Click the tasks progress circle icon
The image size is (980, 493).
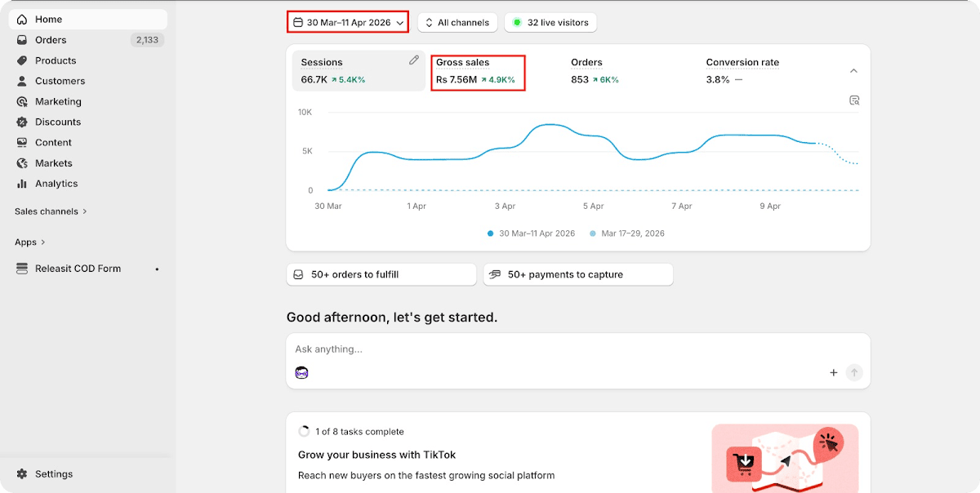click(304, 432)
